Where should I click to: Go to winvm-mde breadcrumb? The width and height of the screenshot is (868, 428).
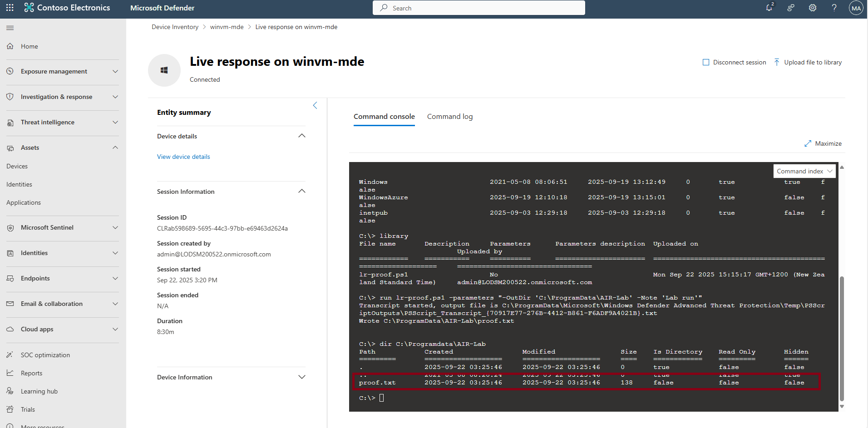click(x=227, y=27)
